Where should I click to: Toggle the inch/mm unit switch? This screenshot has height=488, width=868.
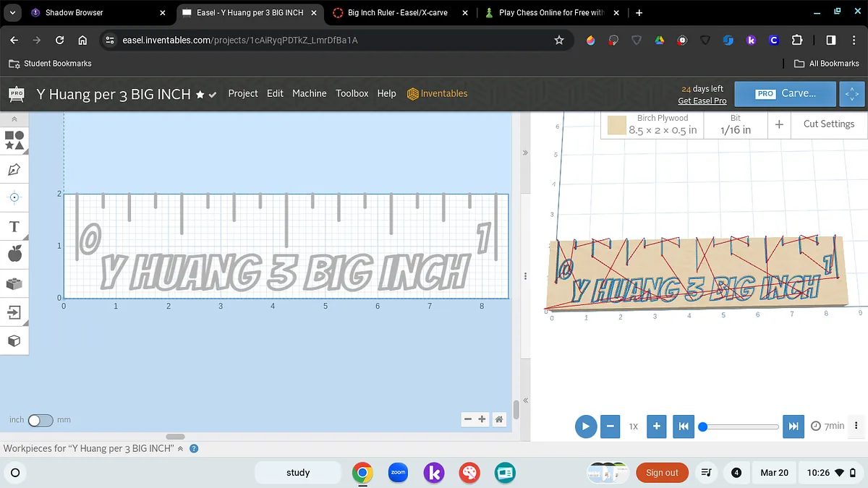tap(40, 420)
